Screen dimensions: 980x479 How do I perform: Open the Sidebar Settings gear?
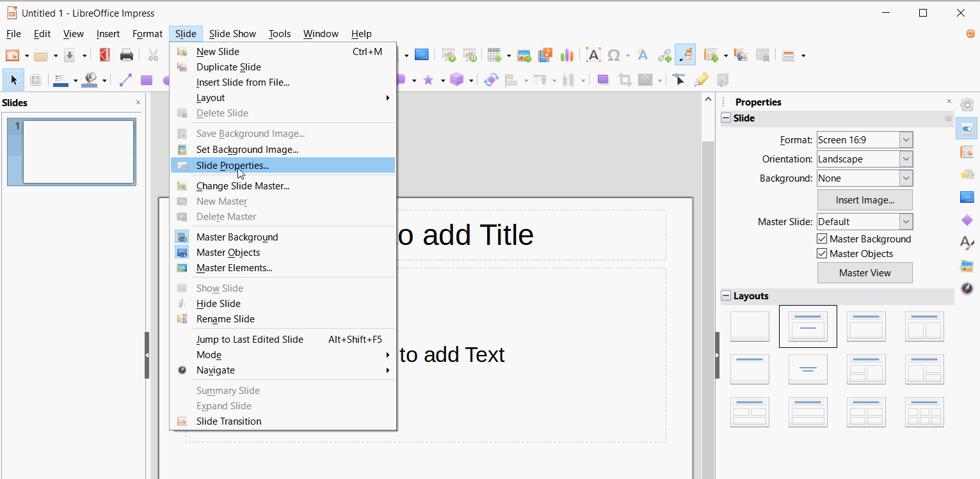[x=967, y=105]
